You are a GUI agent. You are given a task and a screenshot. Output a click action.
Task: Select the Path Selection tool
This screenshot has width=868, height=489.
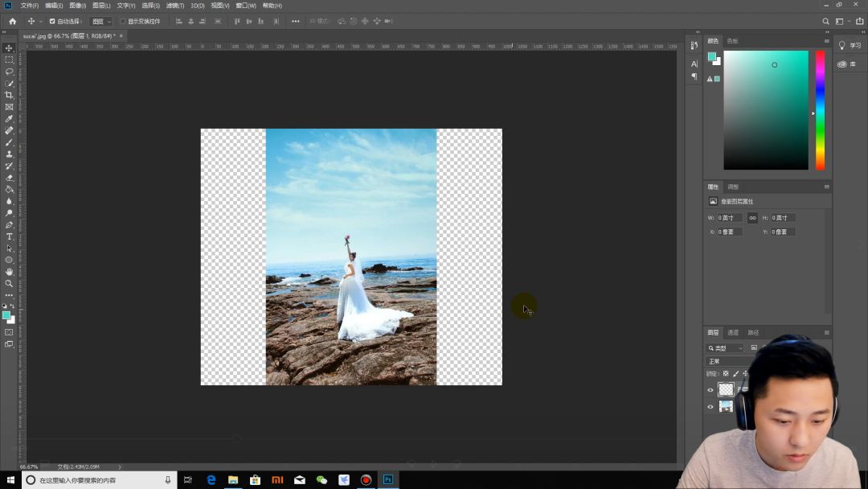(9, 248)
